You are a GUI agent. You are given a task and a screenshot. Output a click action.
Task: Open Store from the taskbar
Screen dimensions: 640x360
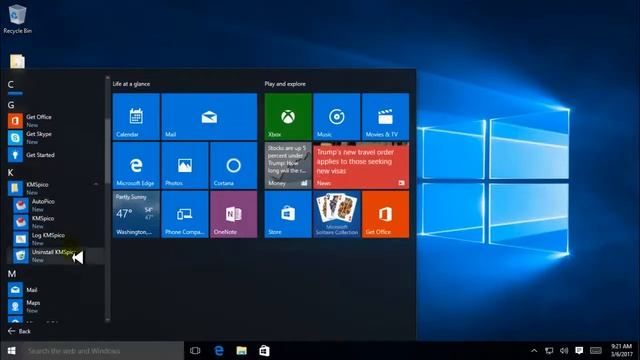264,351
